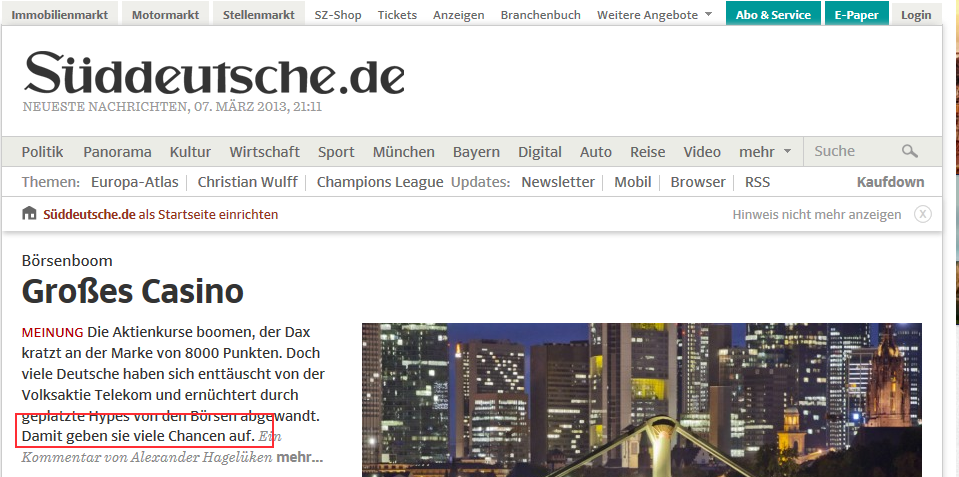Open the Großes Casino headline
959x477 pixels.
pyautogui.click(x=132, y=291)
